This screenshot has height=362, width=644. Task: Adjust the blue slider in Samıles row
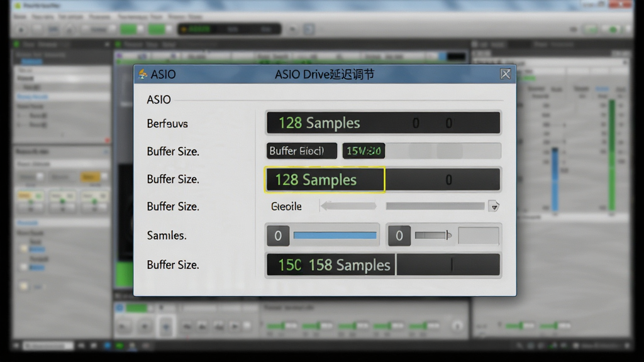click(x=335, y=235)
